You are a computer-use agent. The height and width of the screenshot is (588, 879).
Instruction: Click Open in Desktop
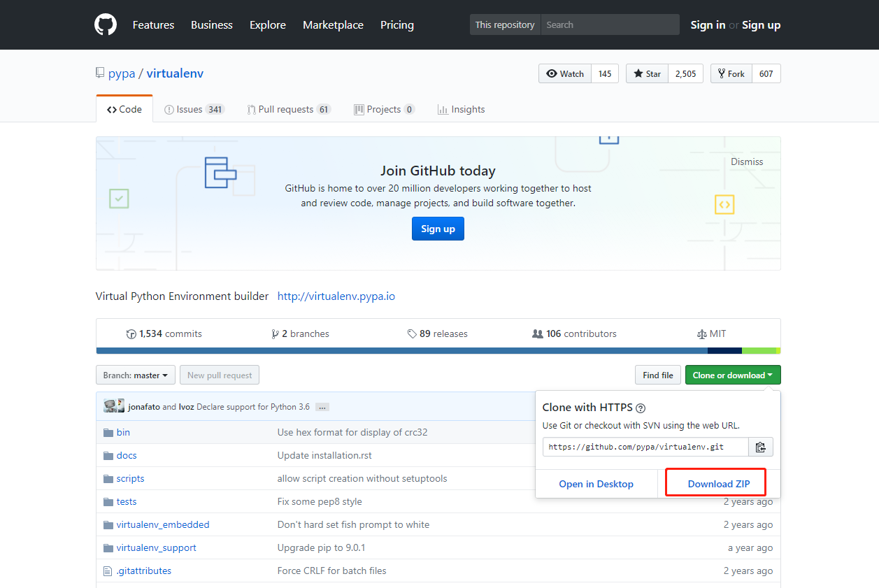pyautogui.click(x=596, y=484)
